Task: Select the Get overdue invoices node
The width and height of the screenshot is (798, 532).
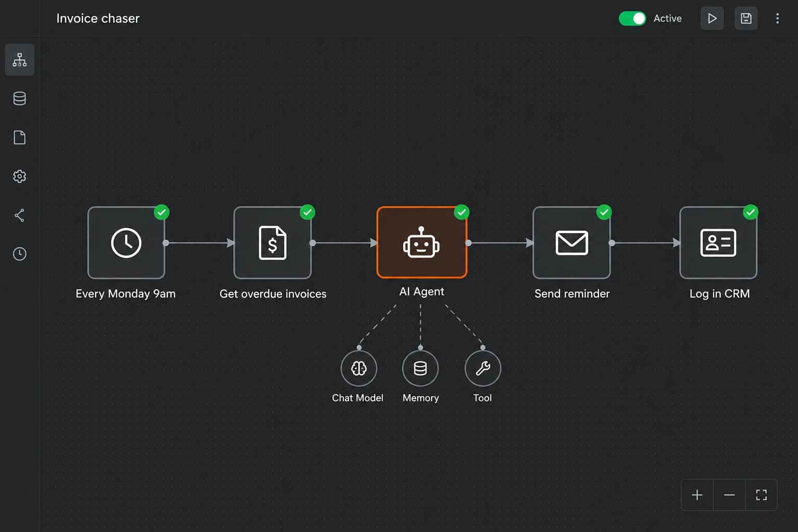Action: [x=273, y=243]
